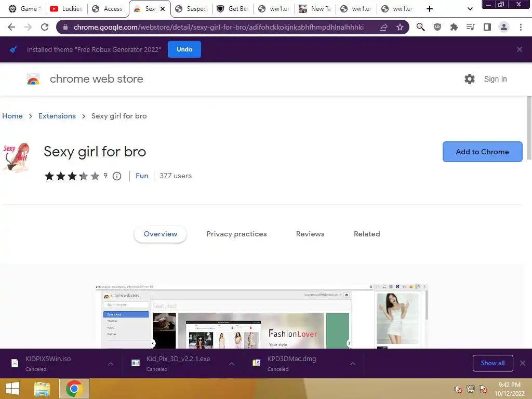532x399 pixels.
Task: Click the muted volume tray icon
Action: [458, 389]
